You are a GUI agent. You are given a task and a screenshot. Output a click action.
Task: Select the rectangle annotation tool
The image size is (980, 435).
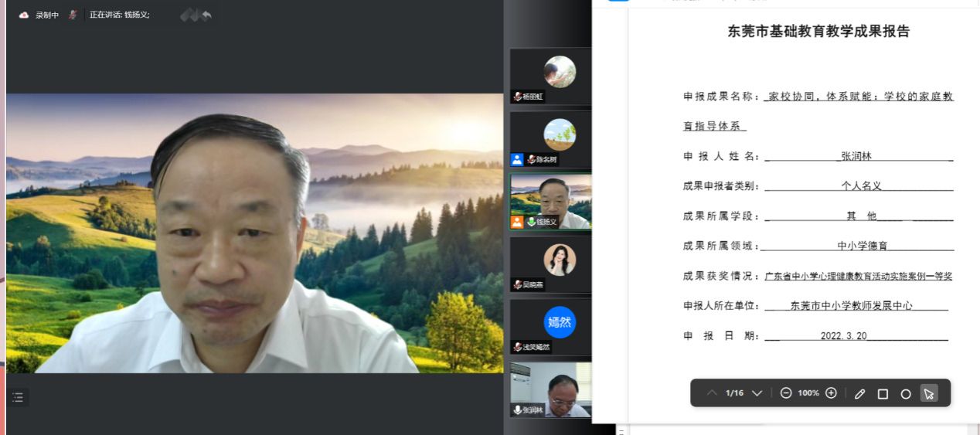[883, 394]
